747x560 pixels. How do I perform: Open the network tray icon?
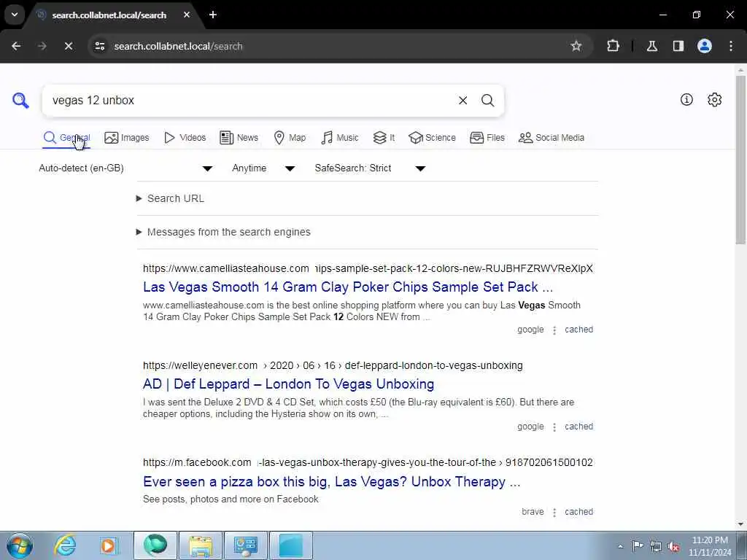(656, 546)
